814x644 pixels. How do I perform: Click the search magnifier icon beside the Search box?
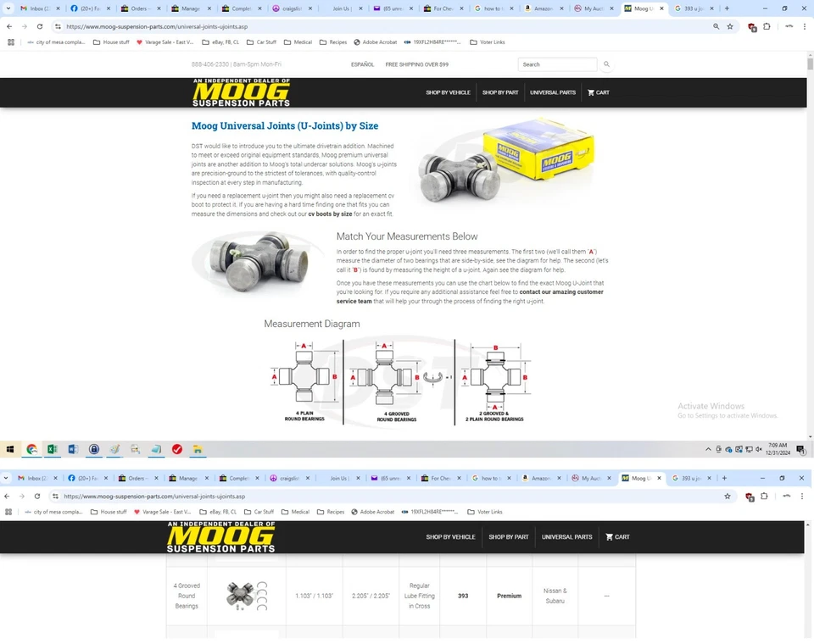click(x=606, y=64)
